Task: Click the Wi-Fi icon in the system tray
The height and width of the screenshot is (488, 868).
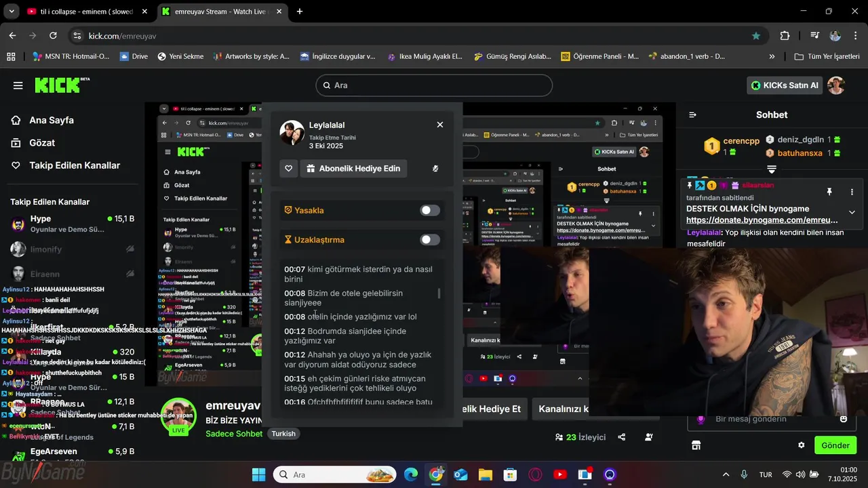Action: [x=787, y=474]
